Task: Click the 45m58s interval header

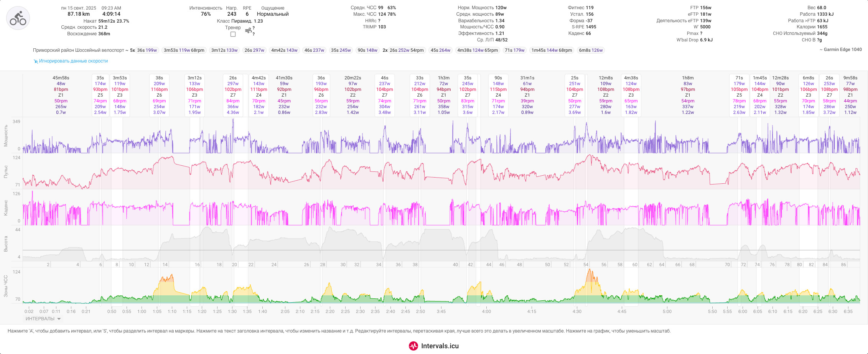Action: pyautogui.click(x=61, y=78)
